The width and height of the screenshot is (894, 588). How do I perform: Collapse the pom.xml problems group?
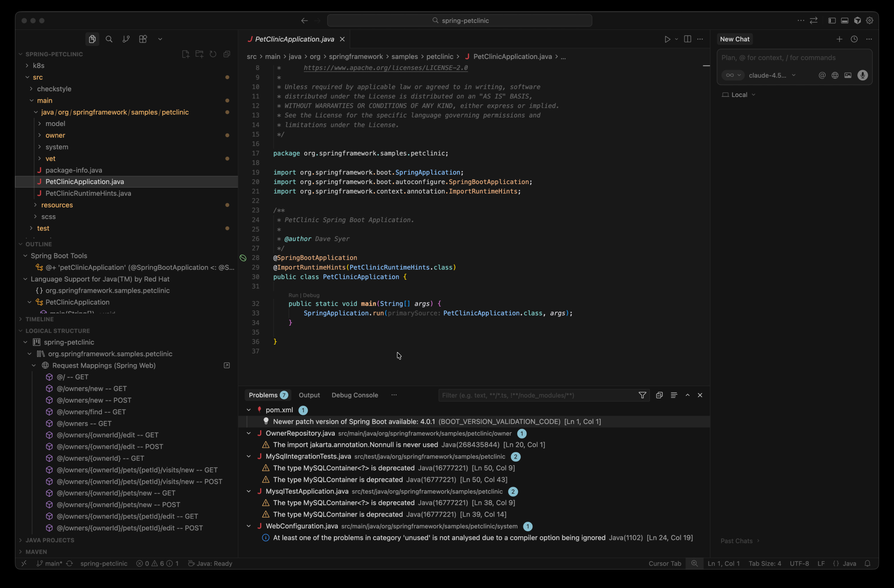click(x=249, y=410)
